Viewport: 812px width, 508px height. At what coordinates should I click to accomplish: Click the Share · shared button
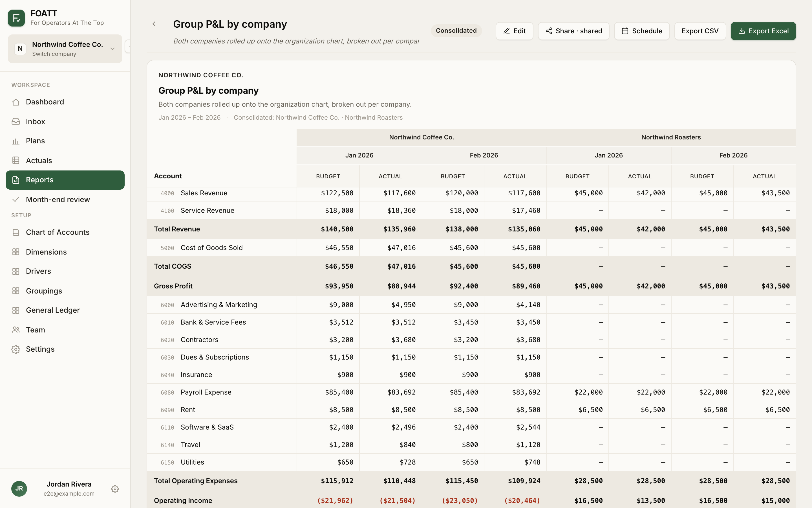[573, 31]
